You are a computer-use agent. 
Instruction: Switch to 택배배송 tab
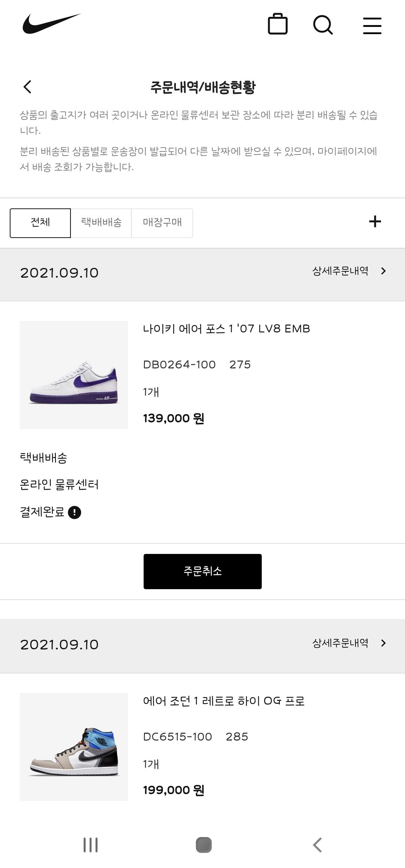pos(101,223)
